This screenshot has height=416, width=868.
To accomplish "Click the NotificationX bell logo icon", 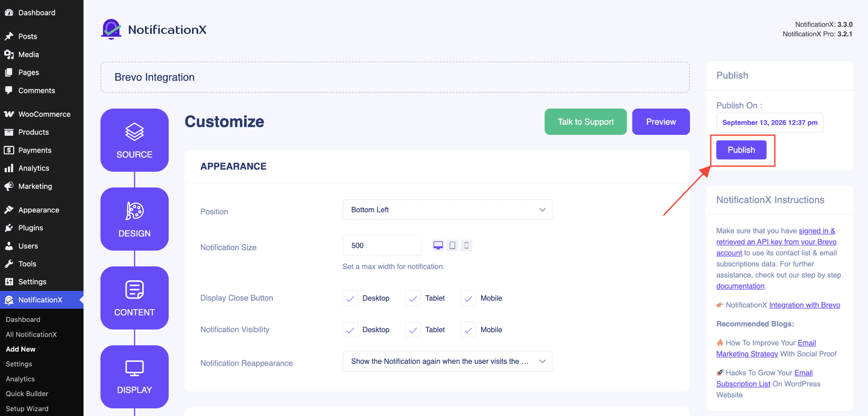I will (x=111, y=29).
